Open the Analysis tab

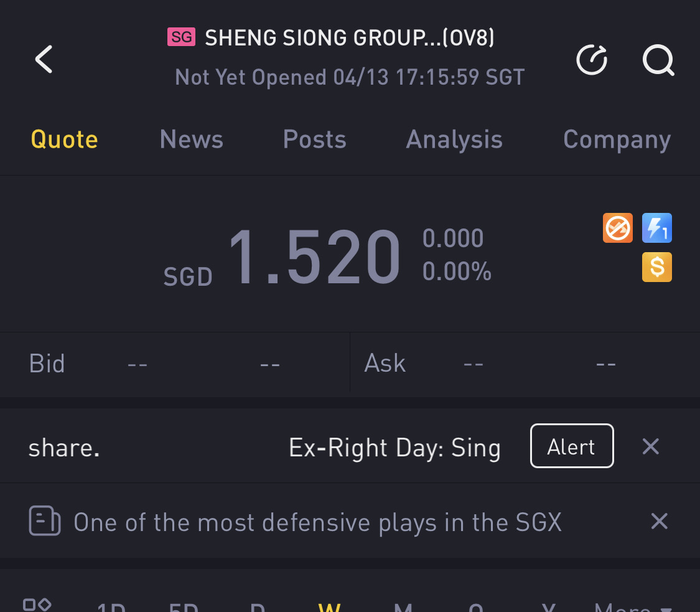[454, 139]
